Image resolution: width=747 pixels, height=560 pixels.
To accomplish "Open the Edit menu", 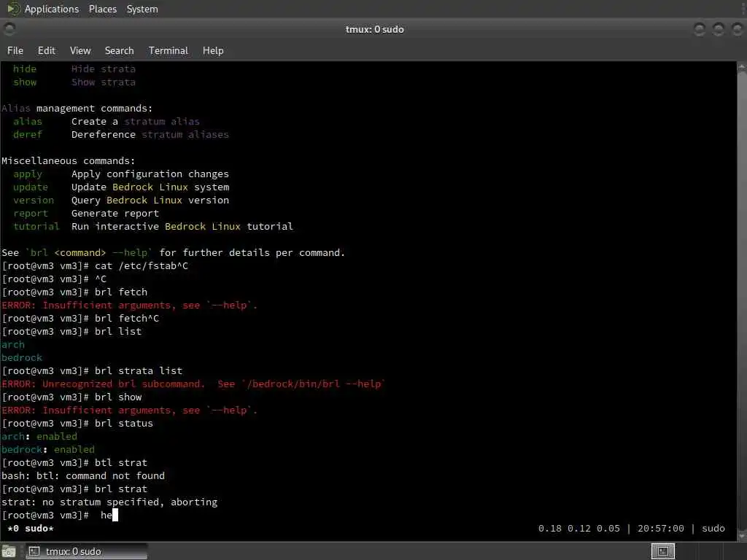I will coord(46,50).
